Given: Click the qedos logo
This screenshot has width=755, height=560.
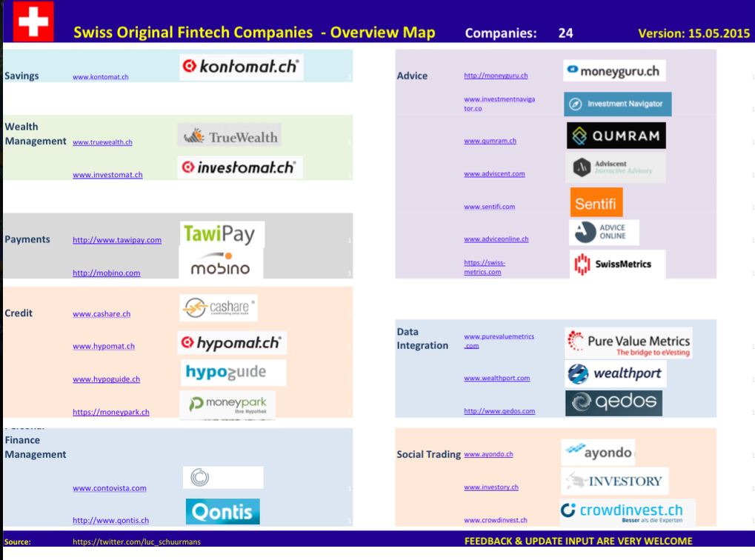Looking at the screenshot, I should coord(614,402).
